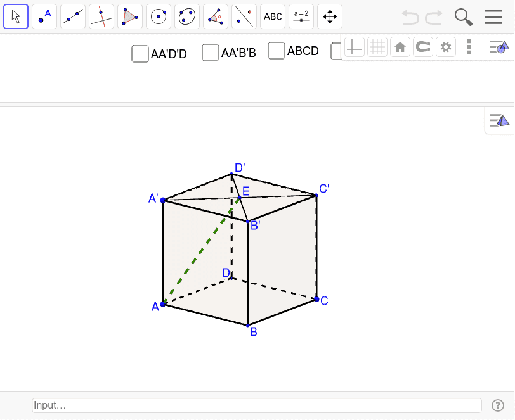Image resolution: width=515 pixels, height=420 pixels.
Task: Toggle grid display in style bar
Action: point(377,48)
